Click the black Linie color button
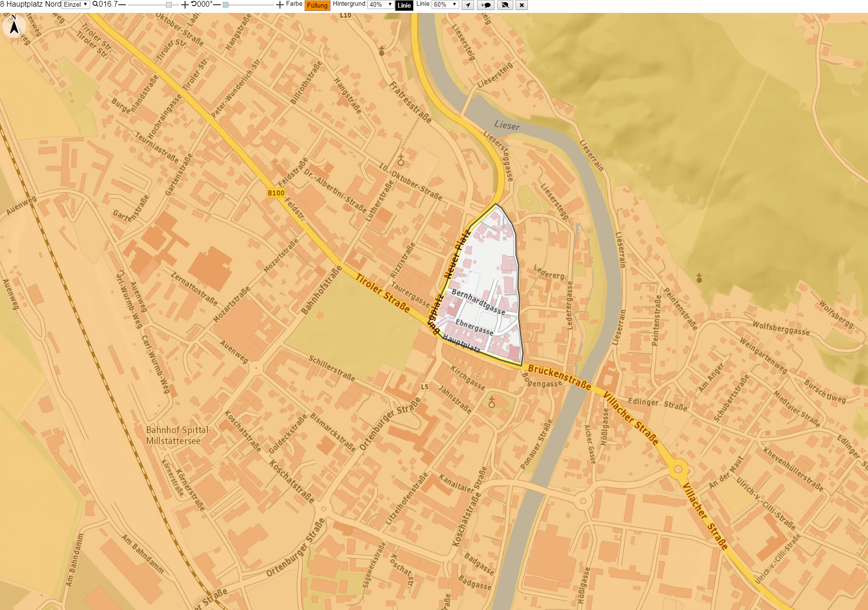This screenshot has height=610, width=868. 404,5
